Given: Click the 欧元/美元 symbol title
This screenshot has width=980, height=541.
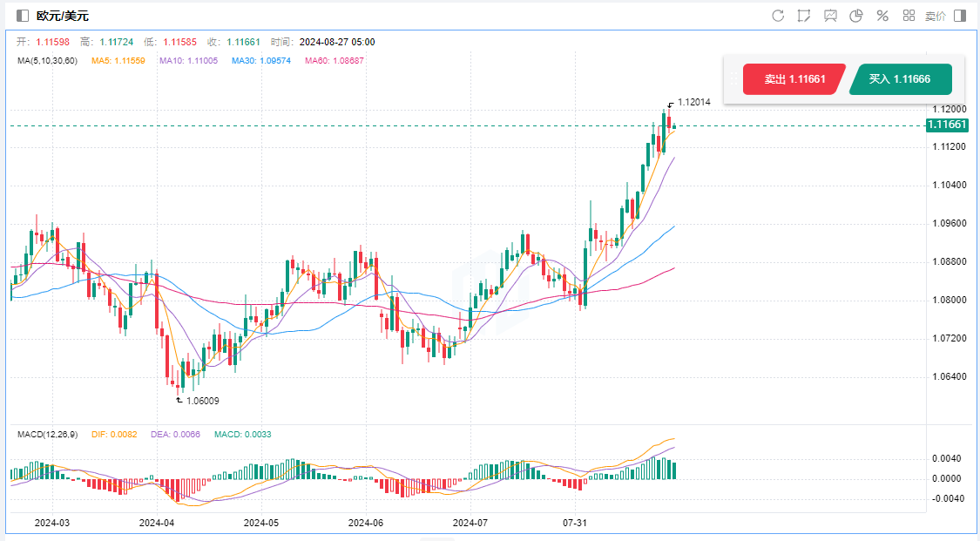Looking at the screenshot, I should coord(63,16).
